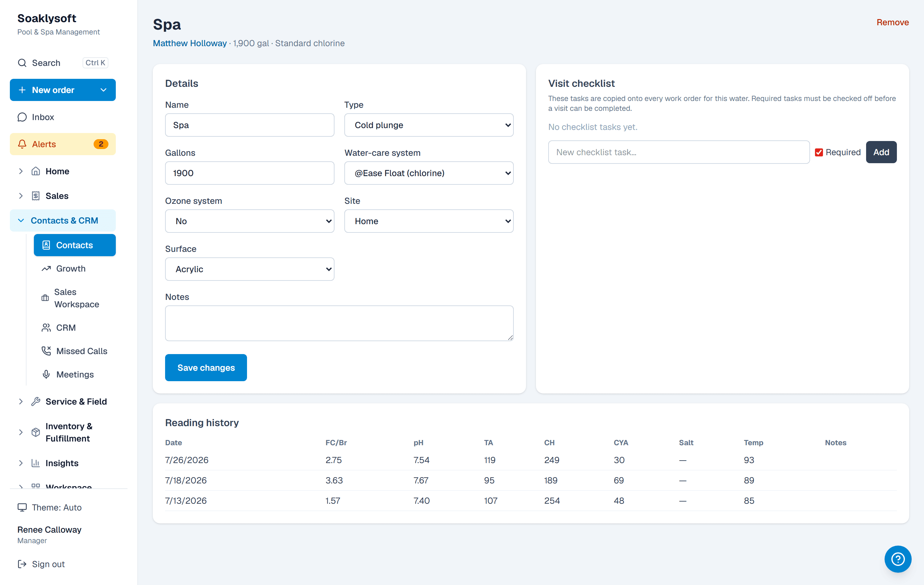Click the CYA value 48
Screen dimensions: 924x585
(x=618, y=501)
